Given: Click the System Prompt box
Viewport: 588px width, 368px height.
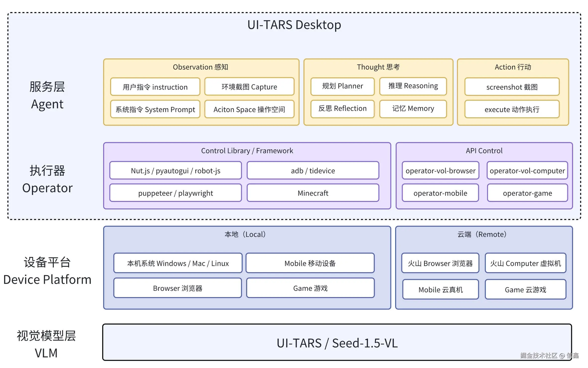Looking at the screenshot, I should coord(155,109).
